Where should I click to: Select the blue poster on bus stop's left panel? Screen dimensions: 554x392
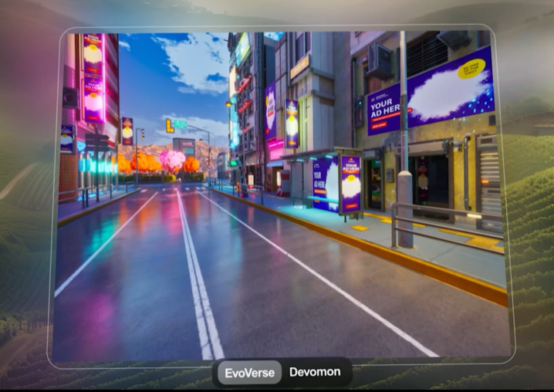[x=326, y=184]
